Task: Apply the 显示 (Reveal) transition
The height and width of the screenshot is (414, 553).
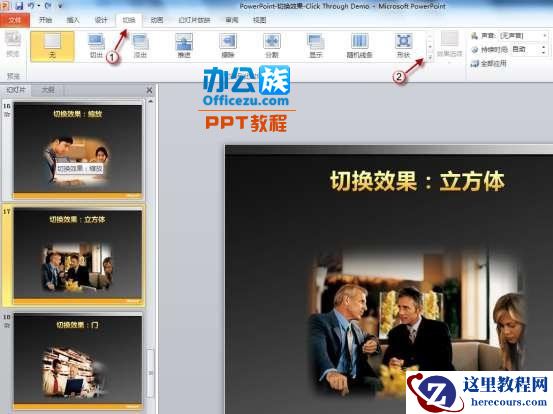Action: pos(315,47)
